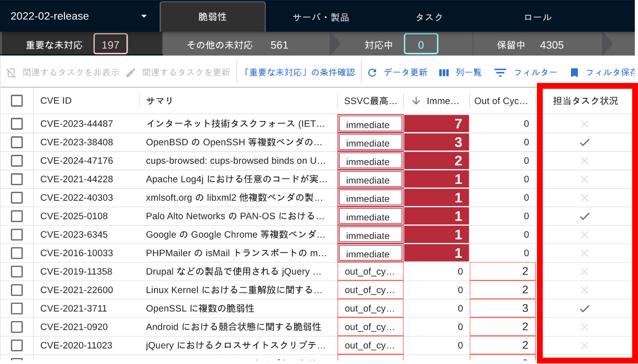Sort by the Out of Cycle column header
638x364 pixels.
click(502, 100)
